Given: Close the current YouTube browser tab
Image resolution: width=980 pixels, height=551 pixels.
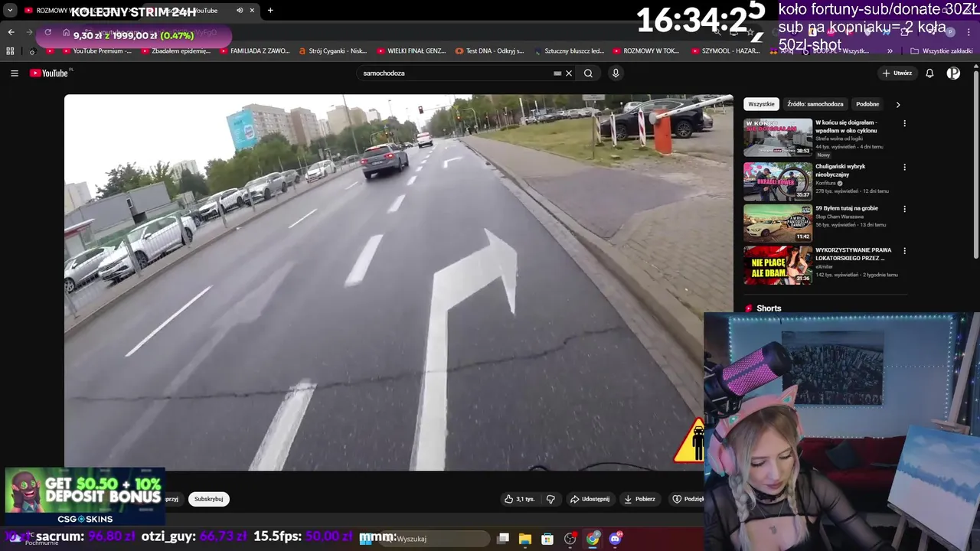Looking at the screenshot, I should click(x=252, y=10).
